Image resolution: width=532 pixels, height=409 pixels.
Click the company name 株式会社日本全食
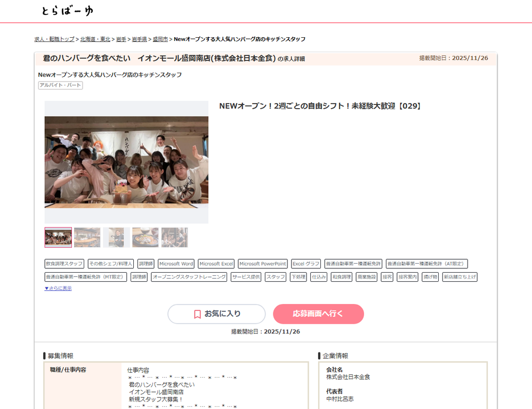pos(348,377)
